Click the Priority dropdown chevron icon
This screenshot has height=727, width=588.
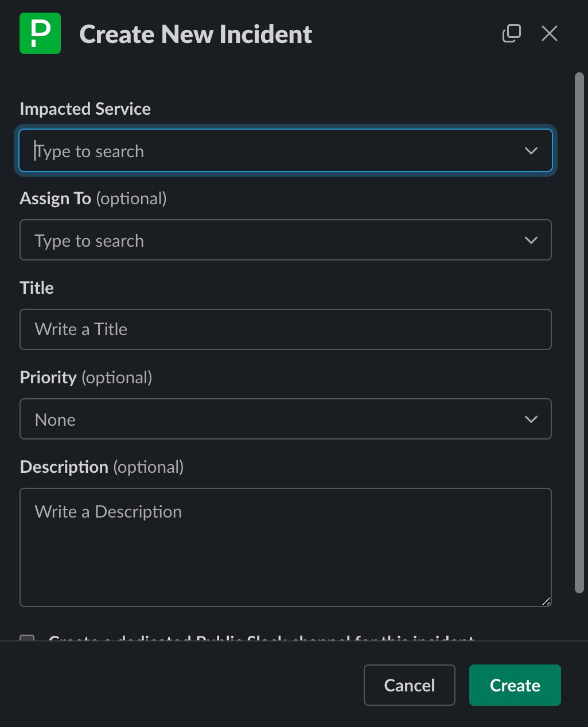click(531, 419)
